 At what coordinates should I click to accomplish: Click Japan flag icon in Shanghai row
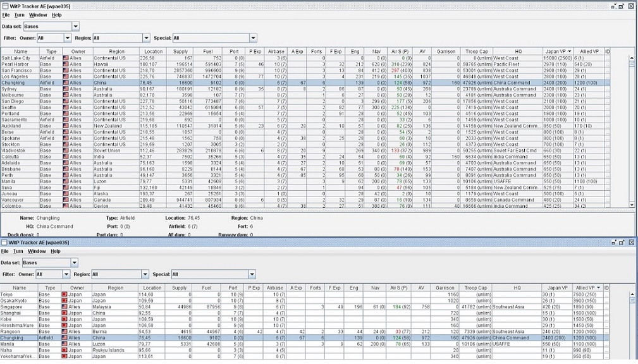pyautogui.click(x=64, y=313)
